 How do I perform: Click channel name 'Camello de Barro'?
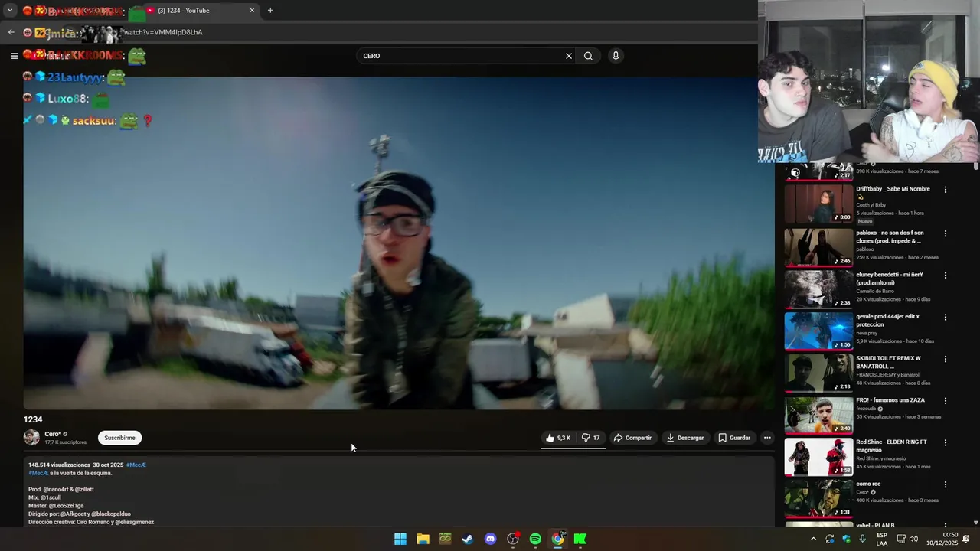point(875,291)
